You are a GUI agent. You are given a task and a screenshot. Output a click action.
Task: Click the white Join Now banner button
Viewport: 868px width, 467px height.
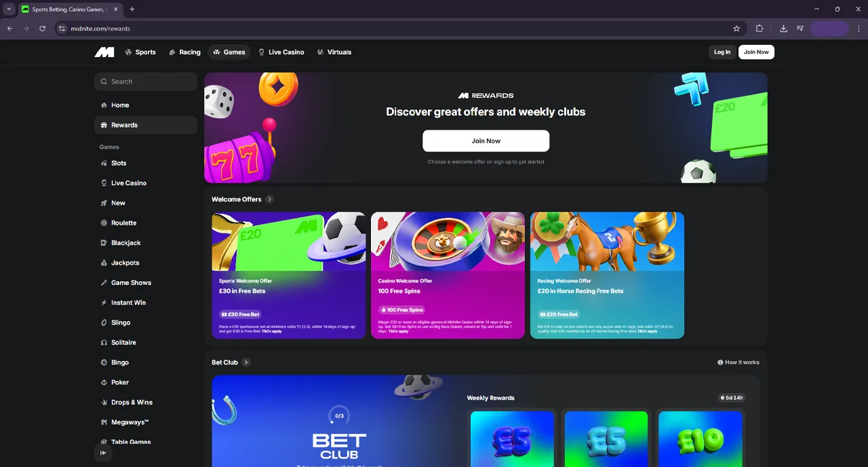pos(486,141)
